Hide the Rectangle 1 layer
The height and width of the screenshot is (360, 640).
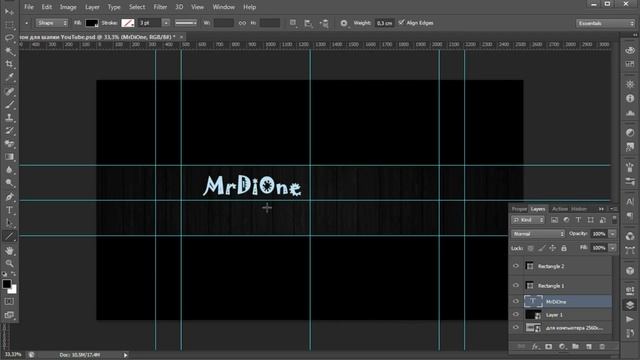point(516,285)
